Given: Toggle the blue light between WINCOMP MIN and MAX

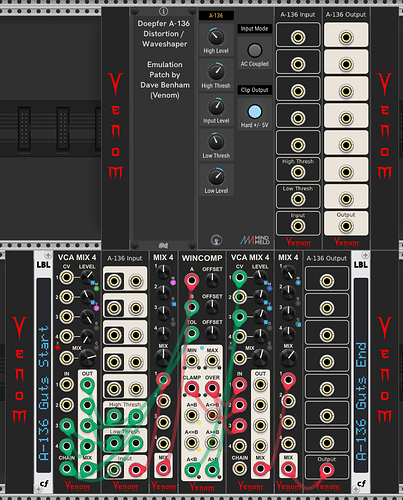Looking at the screenshot, I should point(202,348).
